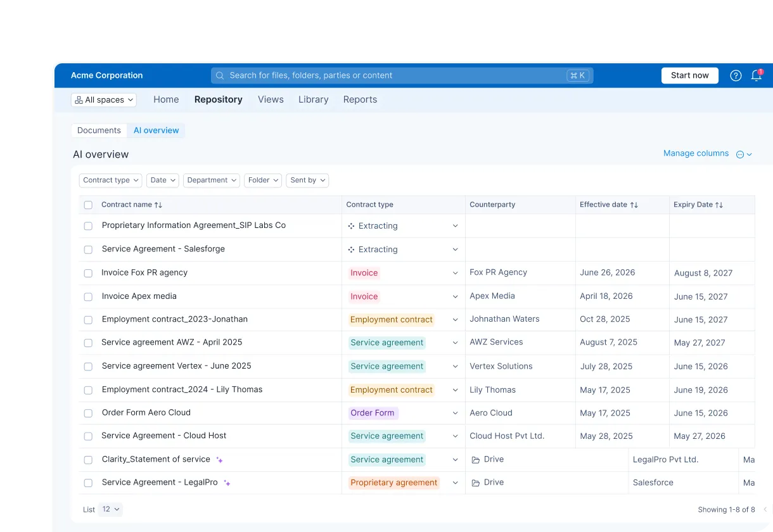
Task: Click the Cloud Host Pvt Ltd. cell
Action: point(507,436)
